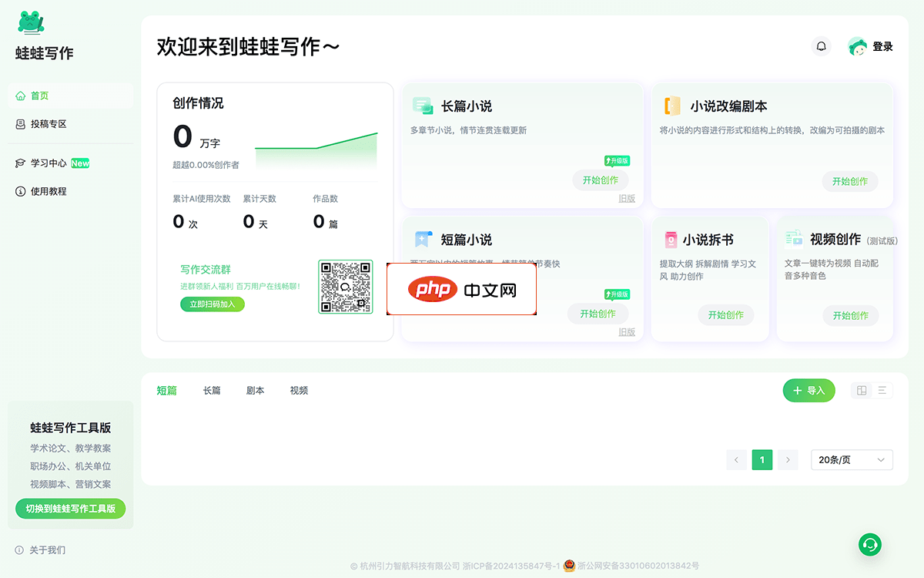This screenshot has width=924, height=578.
Task: Open the 旧版 link in 短篇小说 card
Action: click(627, 332)
